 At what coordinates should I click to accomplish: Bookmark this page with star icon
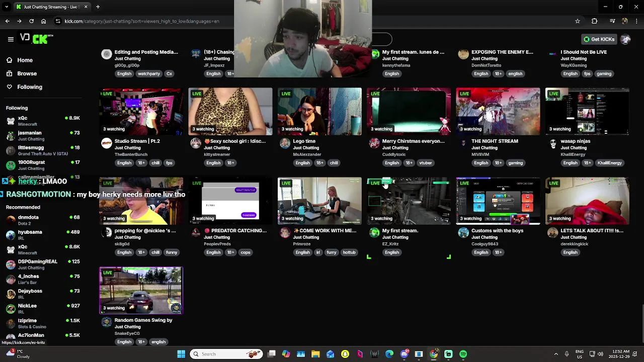pos(578,21)
